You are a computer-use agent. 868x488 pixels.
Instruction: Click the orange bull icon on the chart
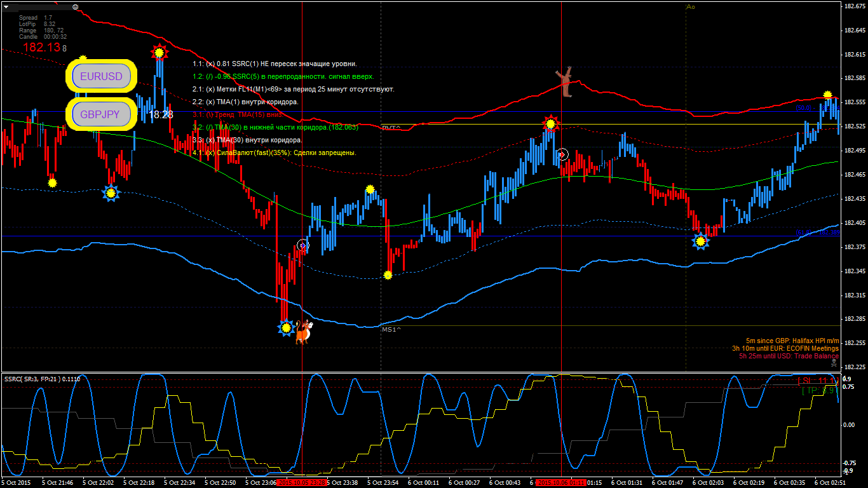302,332
